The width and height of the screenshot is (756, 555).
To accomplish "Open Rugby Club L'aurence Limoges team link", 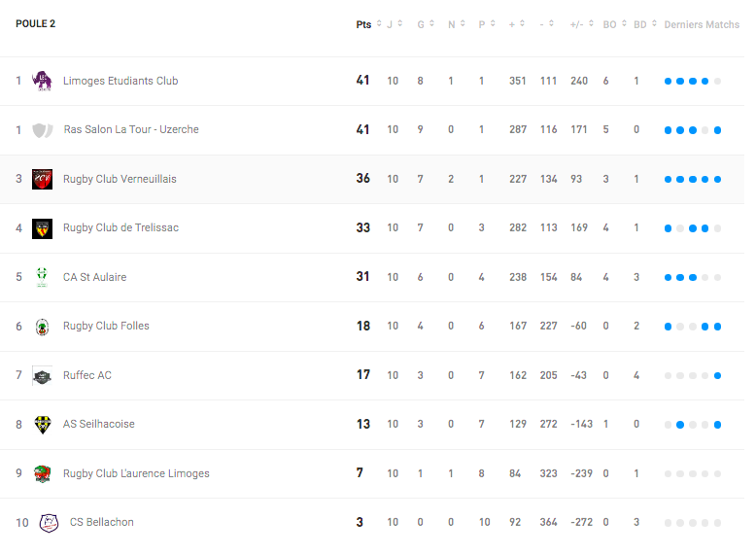I will [x=136, y=473].
